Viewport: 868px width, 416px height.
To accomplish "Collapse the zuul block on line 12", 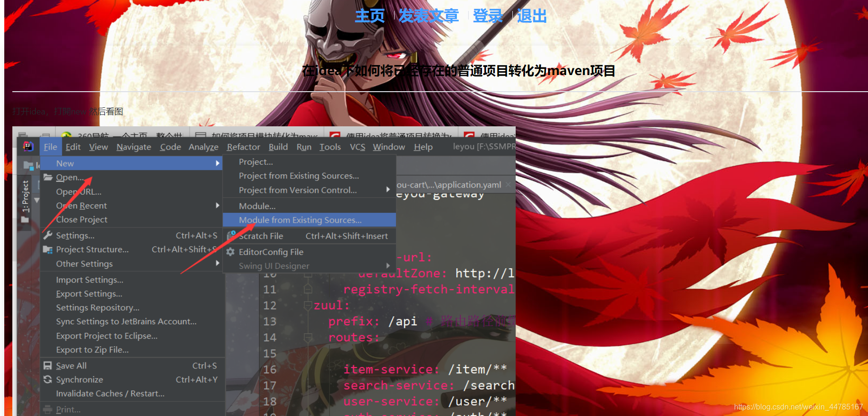I will pos(308,305).
